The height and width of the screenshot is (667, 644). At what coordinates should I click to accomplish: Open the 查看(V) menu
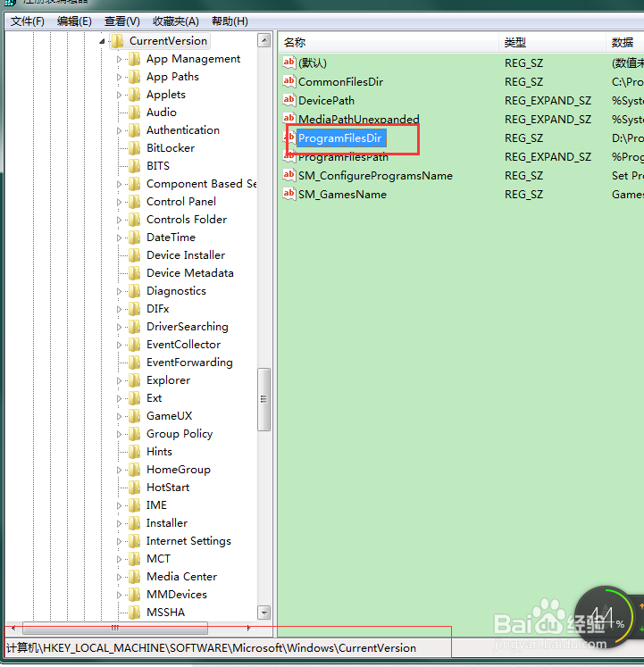coord(121,21)
